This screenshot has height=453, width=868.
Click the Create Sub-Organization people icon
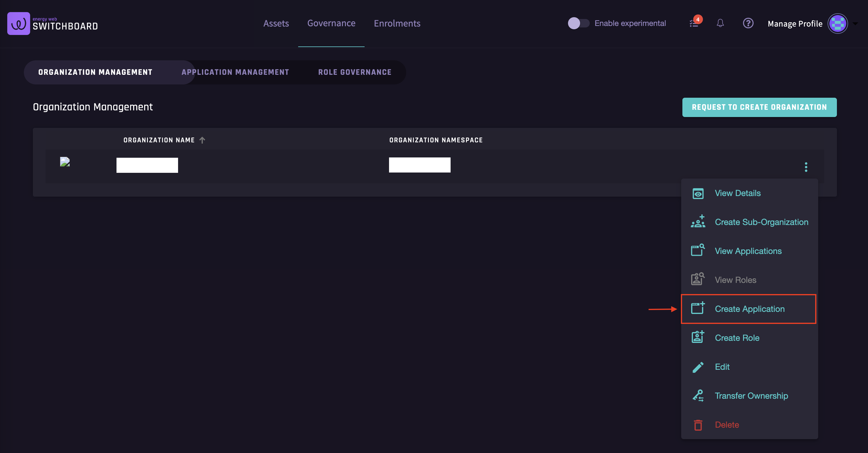coord(697,222)
